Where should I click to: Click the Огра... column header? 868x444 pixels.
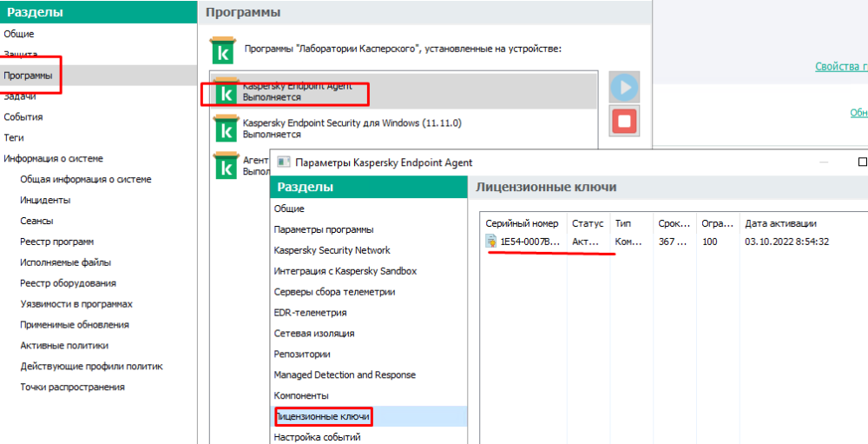718,223
